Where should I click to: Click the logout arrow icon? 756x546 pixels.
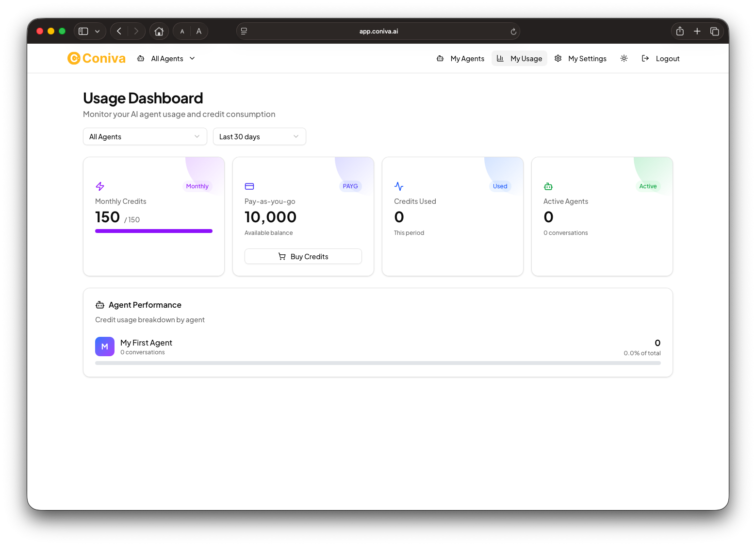(x=645, y=58)
